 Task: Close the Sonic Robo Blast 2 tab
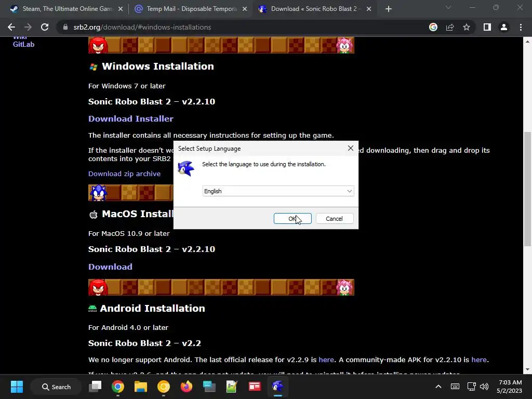click(x=369, y=9)
